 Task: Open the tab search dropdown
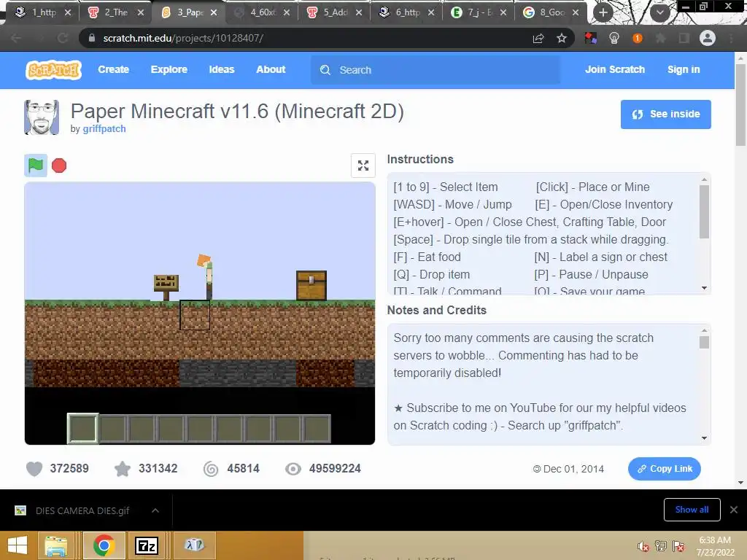pyautogui.click(x=659, y=12)
